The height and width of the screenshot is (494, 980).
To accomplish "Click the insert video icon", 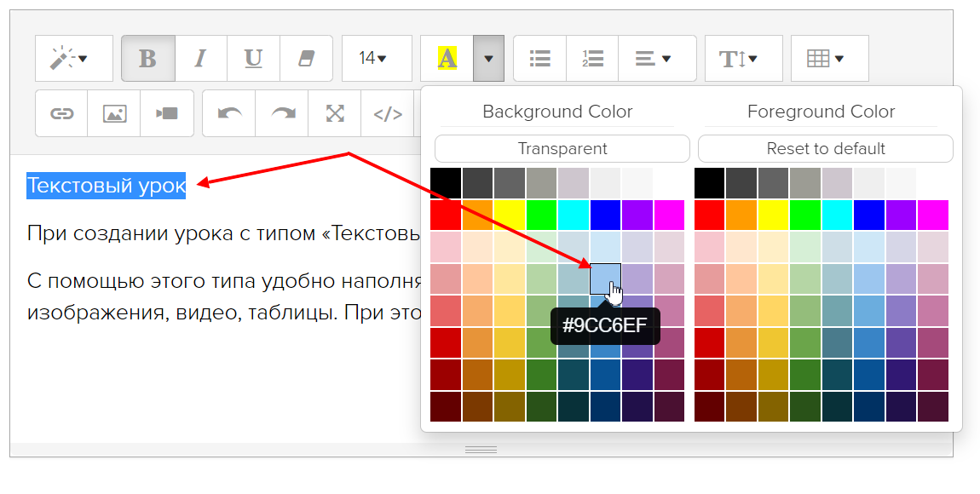I will click(x=167, y=113).
